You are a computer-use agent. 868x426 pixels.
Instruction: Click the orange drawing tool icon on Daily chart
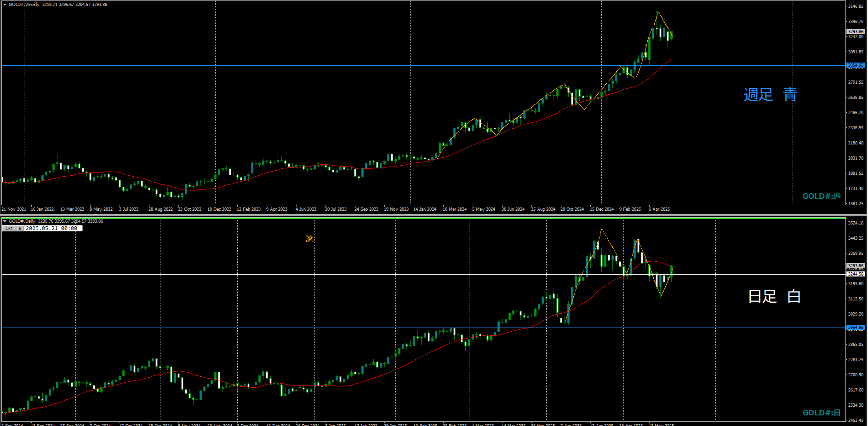(x=309, y=239)
